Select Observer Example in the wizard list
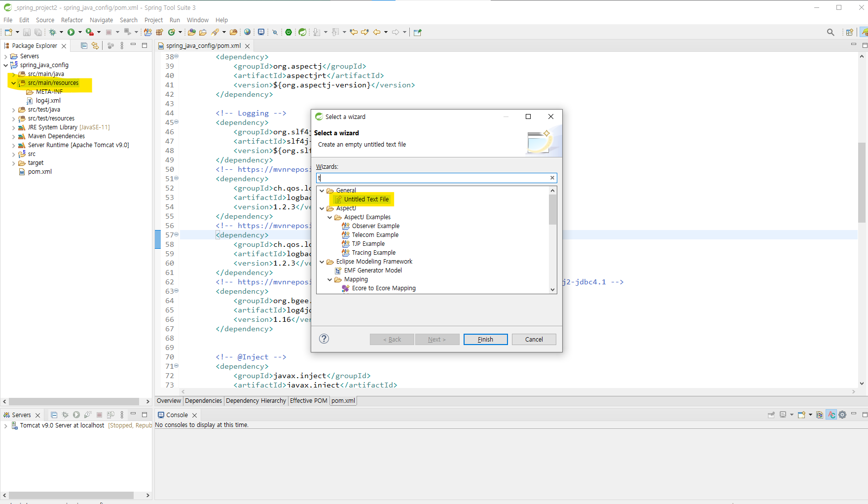 [x=375, y=226]
